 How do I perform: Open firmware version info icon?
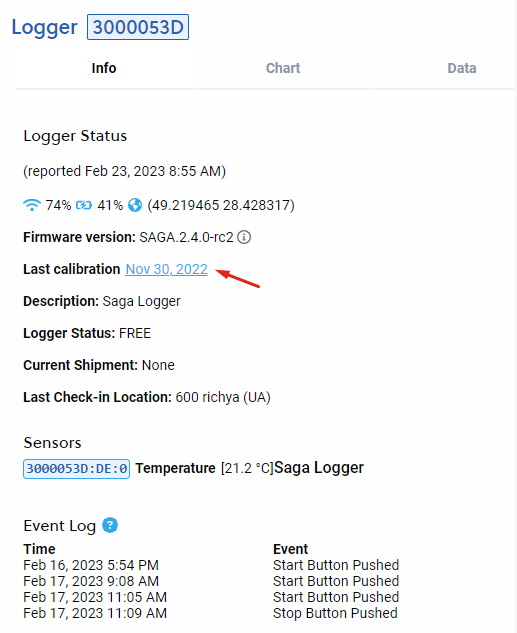244,237
